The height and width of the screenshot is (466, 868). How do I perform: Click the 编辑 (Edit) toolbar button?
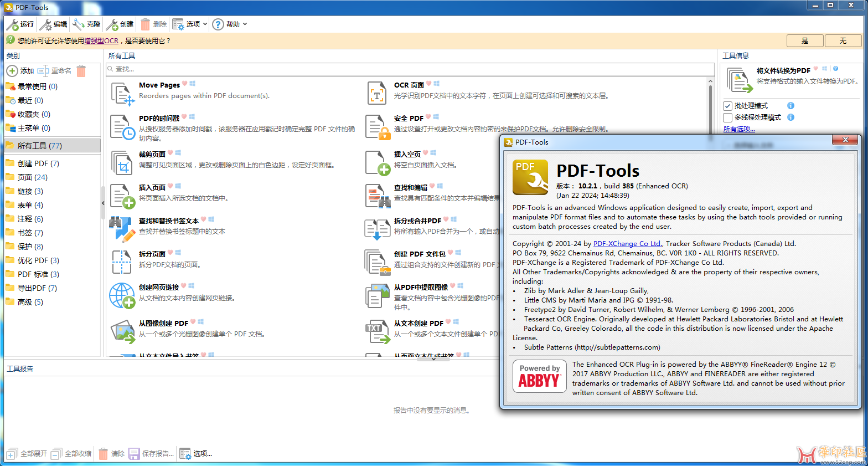[x=54, y=24]
